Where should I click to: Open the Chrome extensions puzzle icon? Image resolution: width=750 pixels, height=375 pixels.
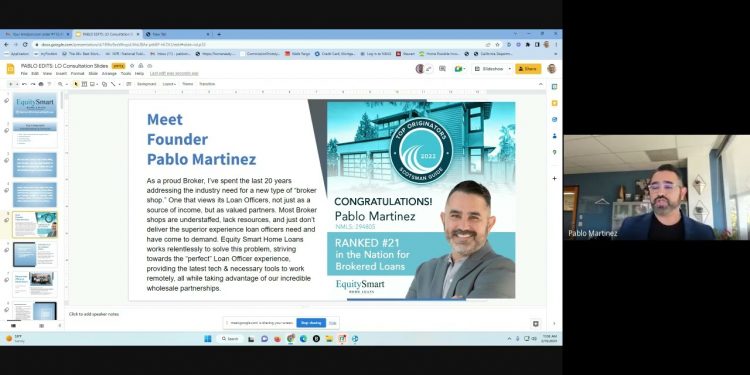click(528, 44)
